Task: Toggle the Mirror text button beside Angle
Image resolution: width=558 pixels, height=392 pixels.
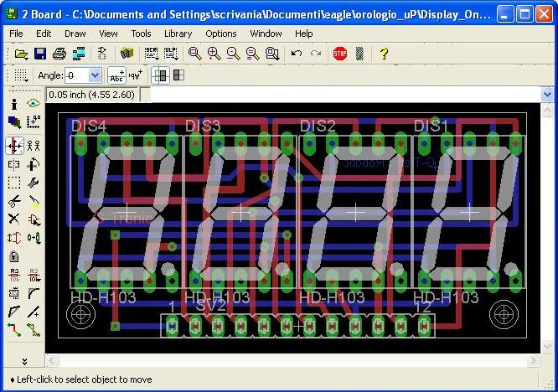Action: (137, 75)
